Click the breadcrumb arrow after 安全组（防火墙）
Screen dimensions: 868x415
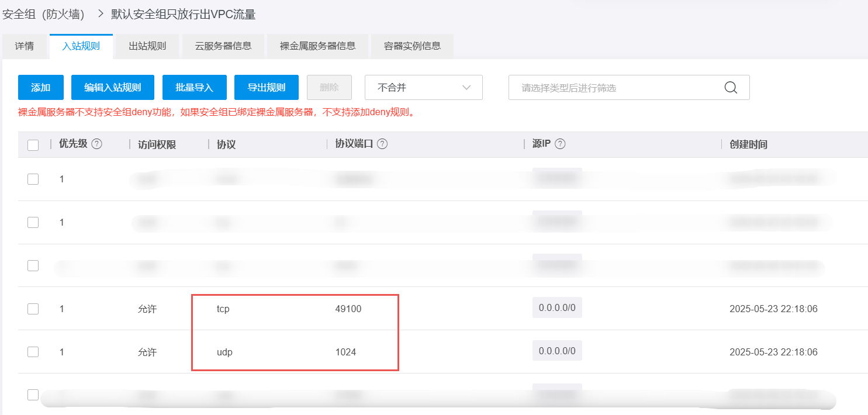pos(101,14)
